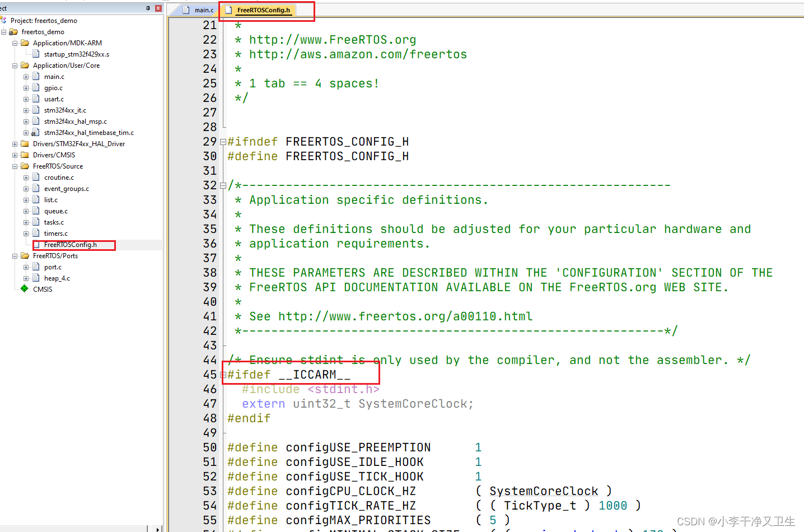Click line number 45 in the gutter
Viewport: 804px width, 532px height.
(210, 375)
